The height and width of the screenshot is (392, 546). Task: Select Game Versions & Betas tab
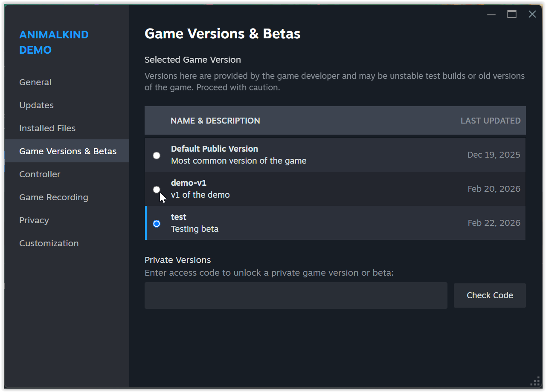(67, 151)
